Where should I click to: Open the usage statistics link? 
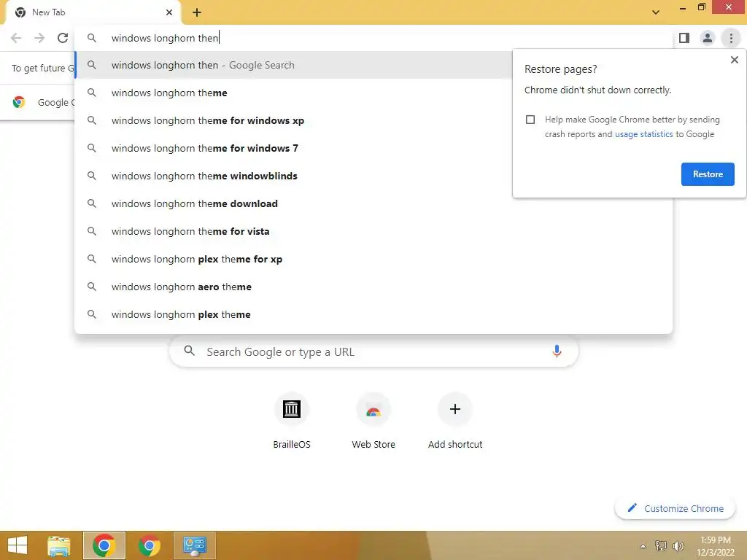pos(643,134)
